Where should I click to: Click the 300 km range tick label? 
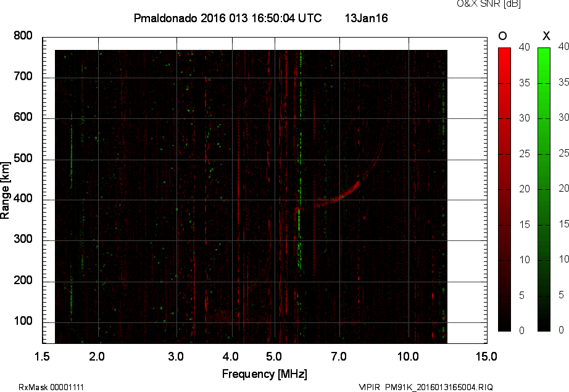tap(23, 239)
